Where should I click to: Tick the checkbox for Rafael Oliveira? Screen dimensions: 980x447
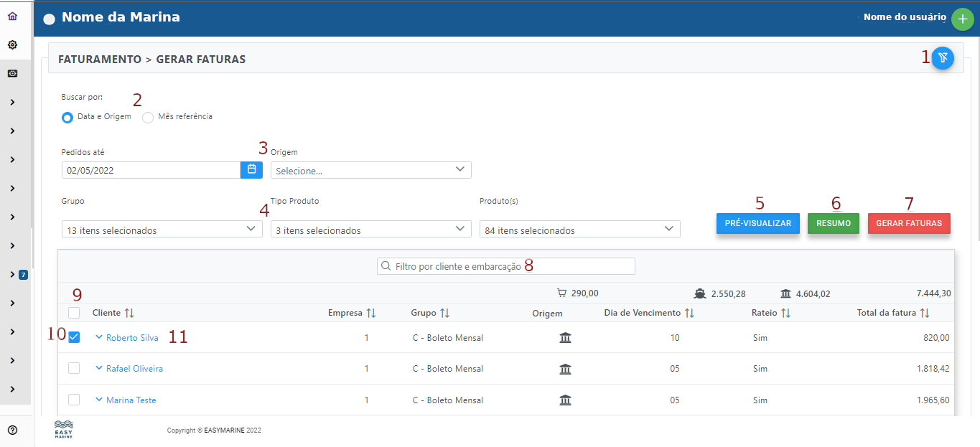(74, 368)
